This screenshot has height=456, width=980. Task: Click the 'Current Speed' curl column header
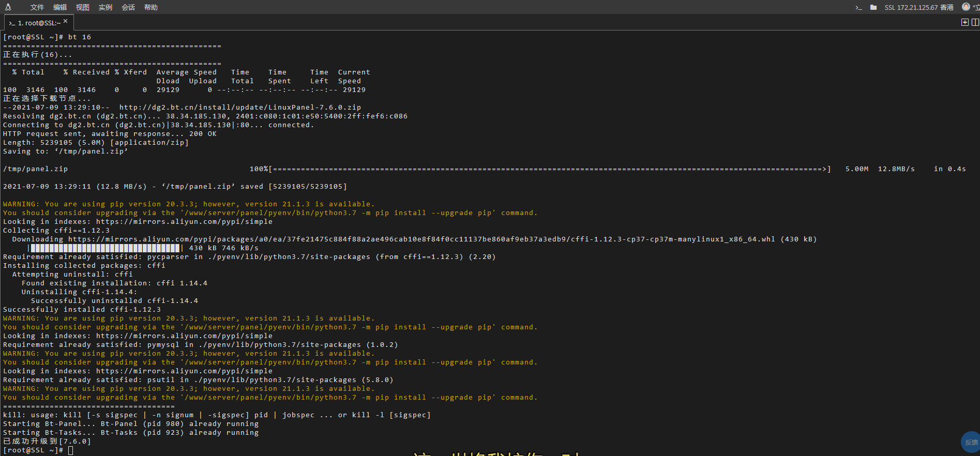354,77
